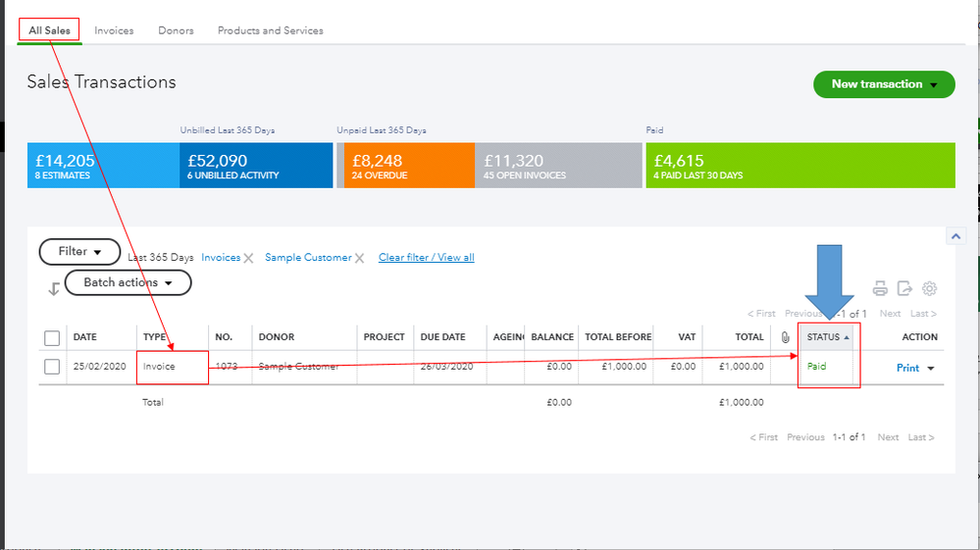Click the Clear filter / View all link
The image size is (980, 550).
pyautogui.click(x=426, y=258)
